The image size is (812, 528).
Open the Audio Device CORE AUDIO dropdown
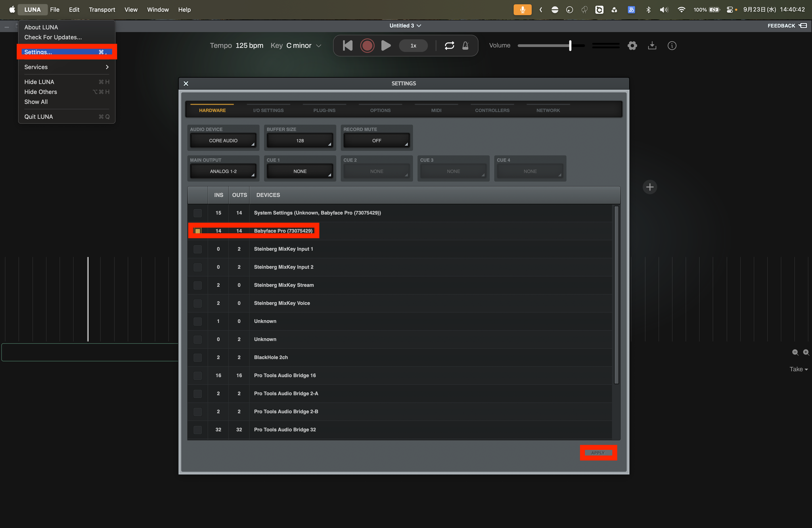pyautogui.click(x=223, y=140)
